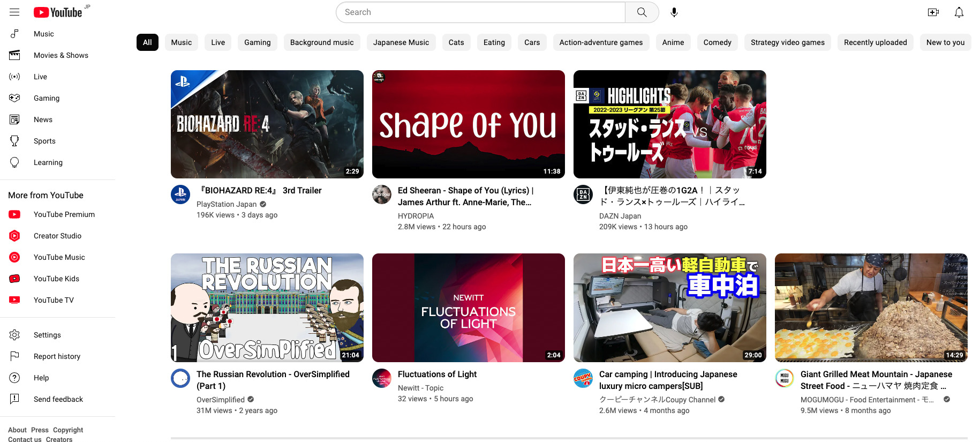Play the BIOHAZARD RE:4 trailer thumbnail
This screenshot has width=980, height=442.
coord(267,124)
